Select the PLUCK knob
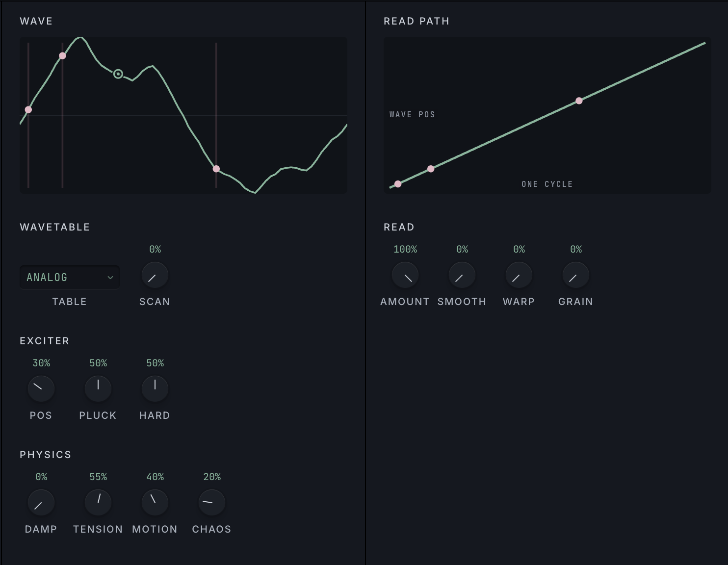728x565 pixels. (x=98, y=389)
